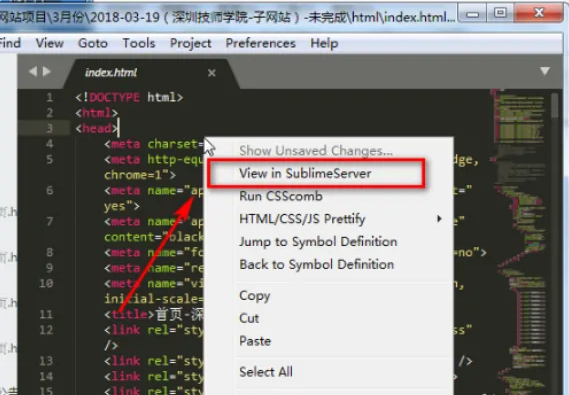Viewport: 569px width, 395px height.
Task: Click line number 1 in gutter
Action: click(x=49, y=97)
